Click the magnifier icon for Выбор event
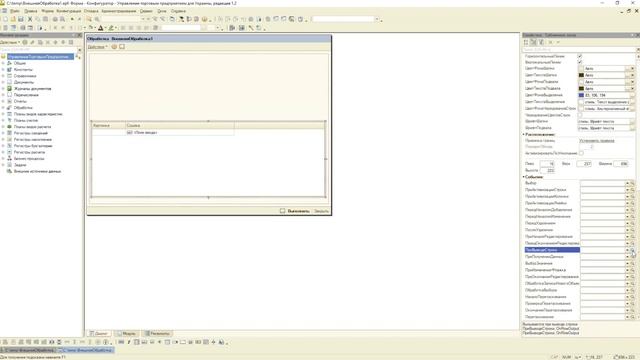 coord(633,183)
